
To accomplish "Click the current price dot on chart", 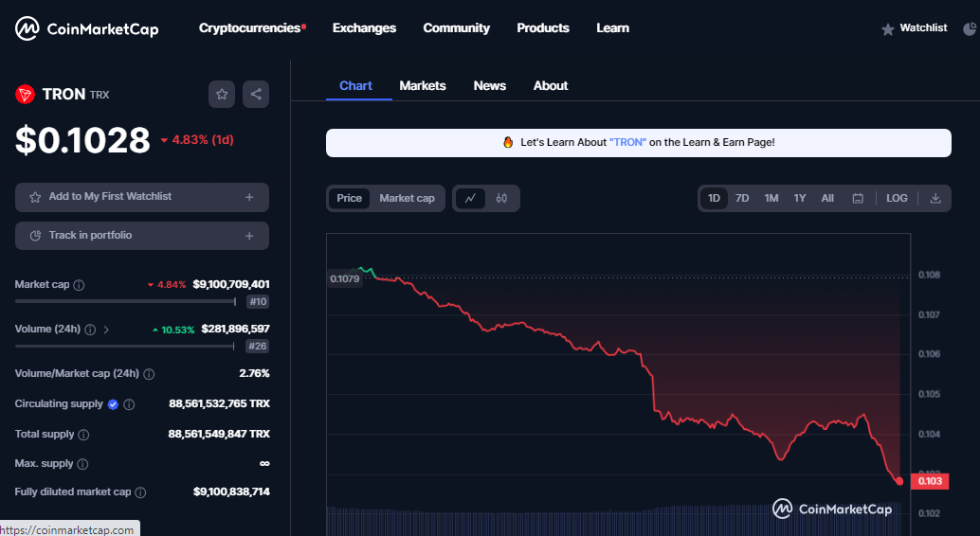I will [x=899, y=481].
